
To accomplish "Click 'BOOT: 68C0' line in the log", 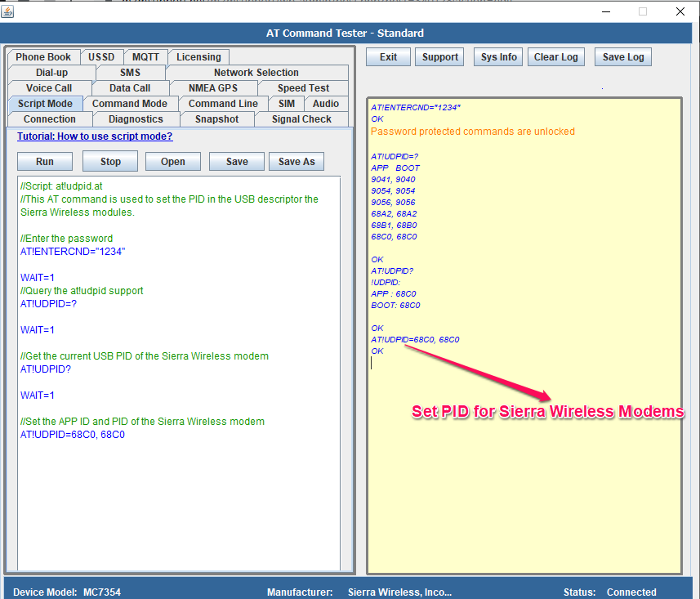I will point(395,305).
